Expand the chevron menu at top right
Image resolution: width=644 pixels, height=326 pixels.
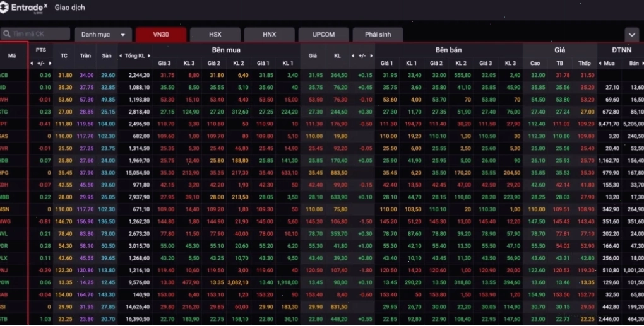click(631, 35)
